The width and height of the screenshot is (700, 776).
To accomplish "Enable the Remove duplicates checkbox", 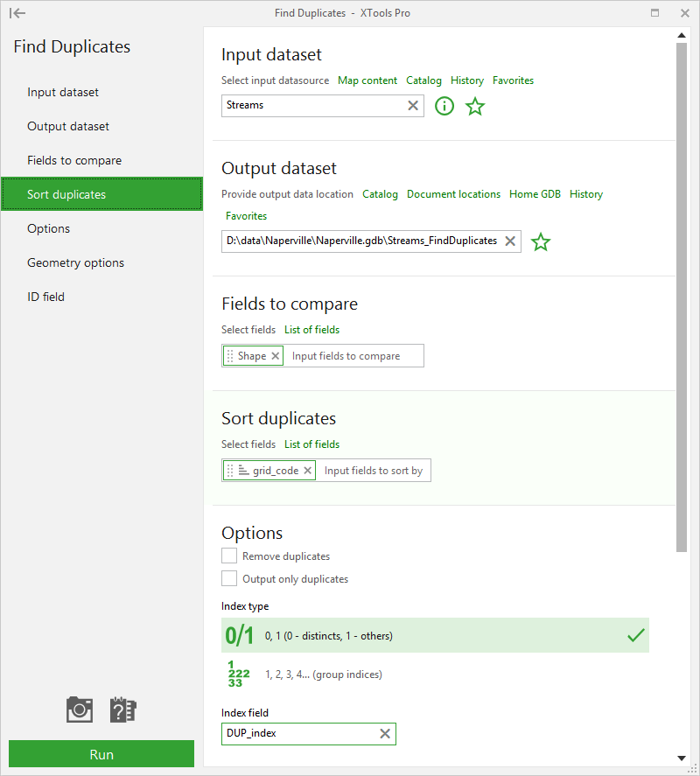I will [x=229, y=556].
